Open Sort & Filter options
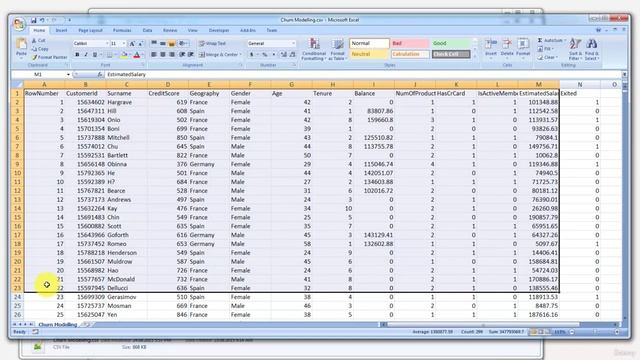Screen dimensions: 640x360 click(x=575, y=49)
